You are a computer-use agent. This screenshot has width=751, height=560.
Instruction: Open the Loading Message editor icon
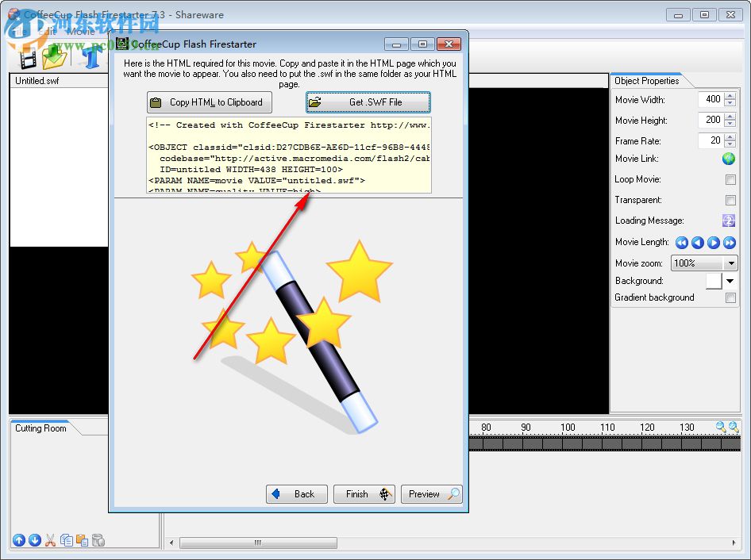click(x=728, y=221)
